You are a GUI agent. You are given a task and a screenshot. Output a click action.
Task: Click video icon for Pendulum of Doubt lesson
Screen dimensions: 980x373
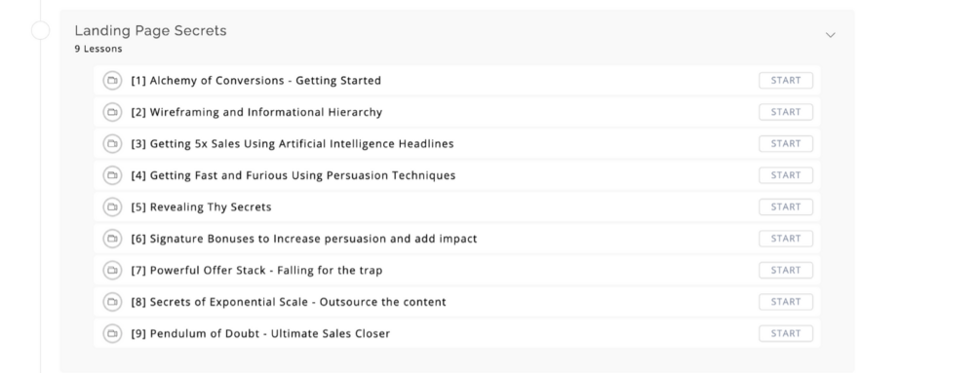click(112, 334)
